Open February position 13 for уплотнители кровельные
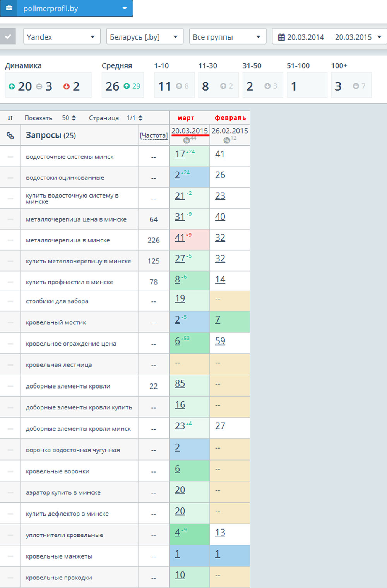Image resolution: width=387 pixels, height=588 pixels. (x=220, y=533)
